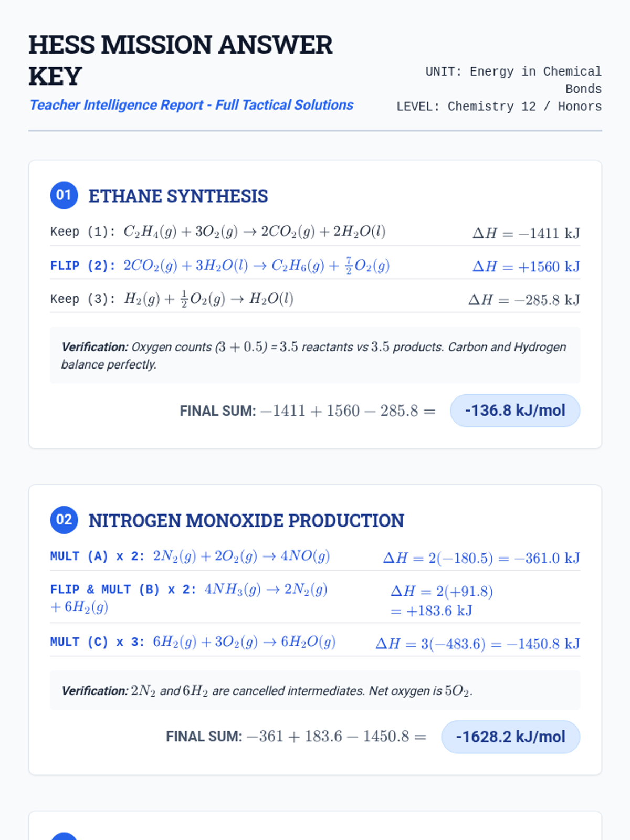Click the ΔH = -1411 kJ value
This screenshot has width=630, height=840.
526,233
